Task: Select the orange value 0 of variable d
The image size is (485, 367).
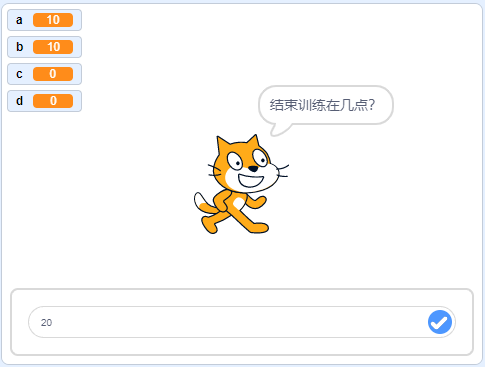Action: (x=53, y=101)
